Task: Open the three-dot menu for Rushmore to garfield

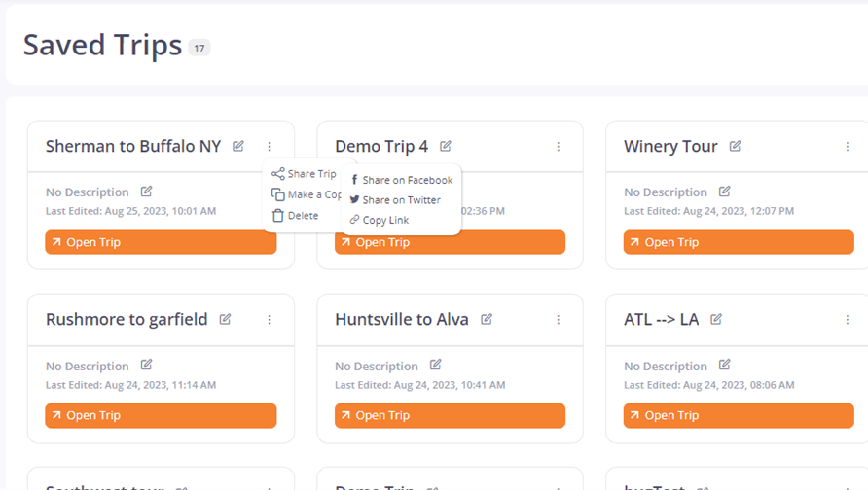Action: coord(269,320)
